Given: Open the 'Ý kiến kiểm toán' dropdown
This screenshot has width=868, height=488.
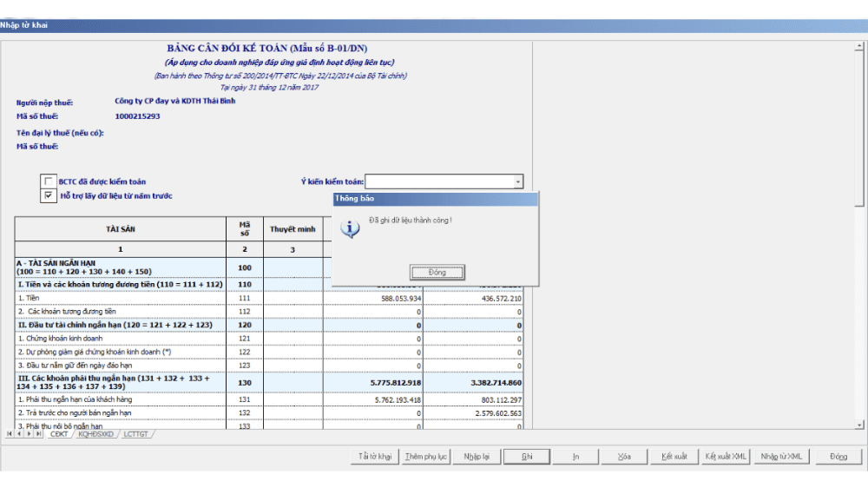Looking at the screenshot, I should coord(517,181).
